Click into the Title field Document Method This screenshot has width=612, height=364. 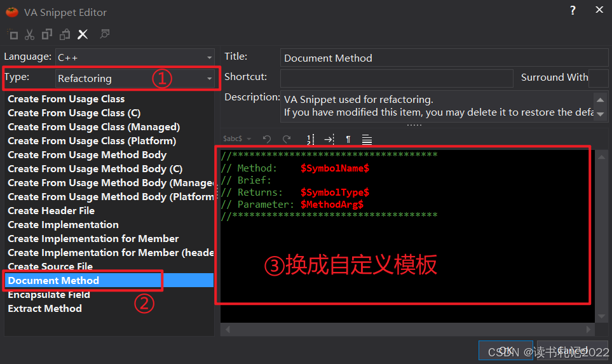[444, 58]
